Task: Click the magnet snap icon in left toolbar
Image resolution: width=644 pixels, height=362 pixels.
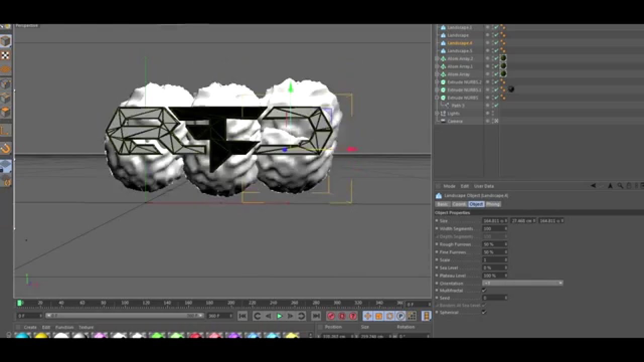Action: pos(6,148)
